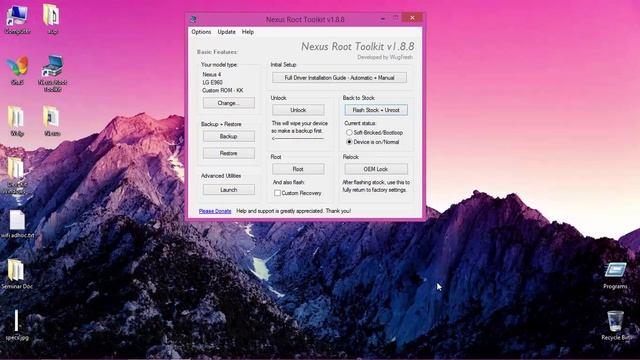This screenshot has height=360, width=640.
Task: Click the Developed by WugFresh text
Action: (x=385, y=57)
